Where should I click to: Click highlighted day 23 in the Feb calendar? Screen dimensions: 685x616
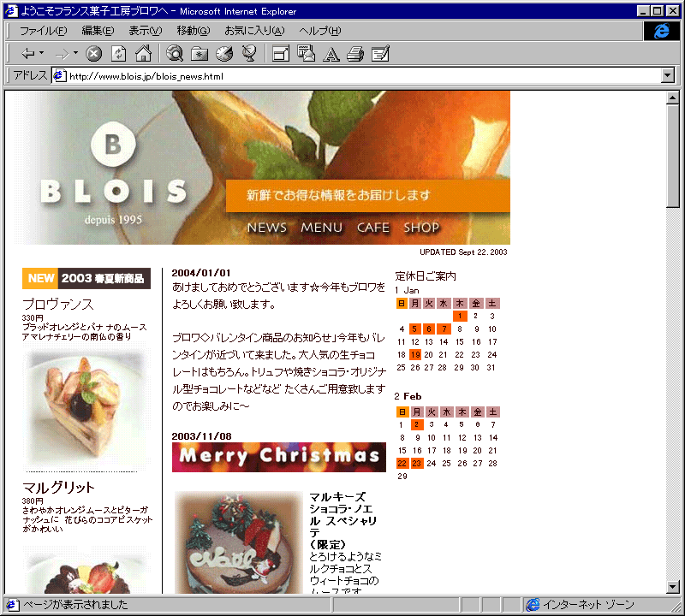(x=417, y=463)
